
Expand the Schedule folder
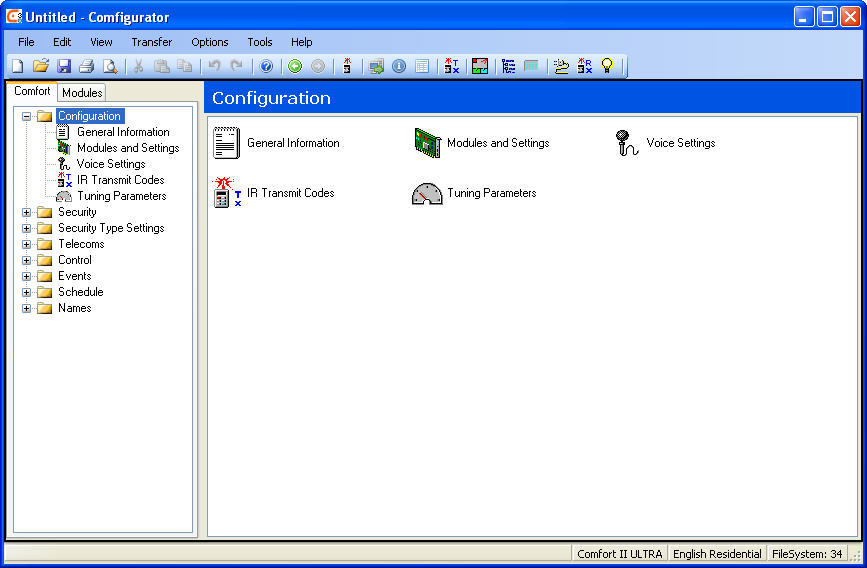point(26,293)
